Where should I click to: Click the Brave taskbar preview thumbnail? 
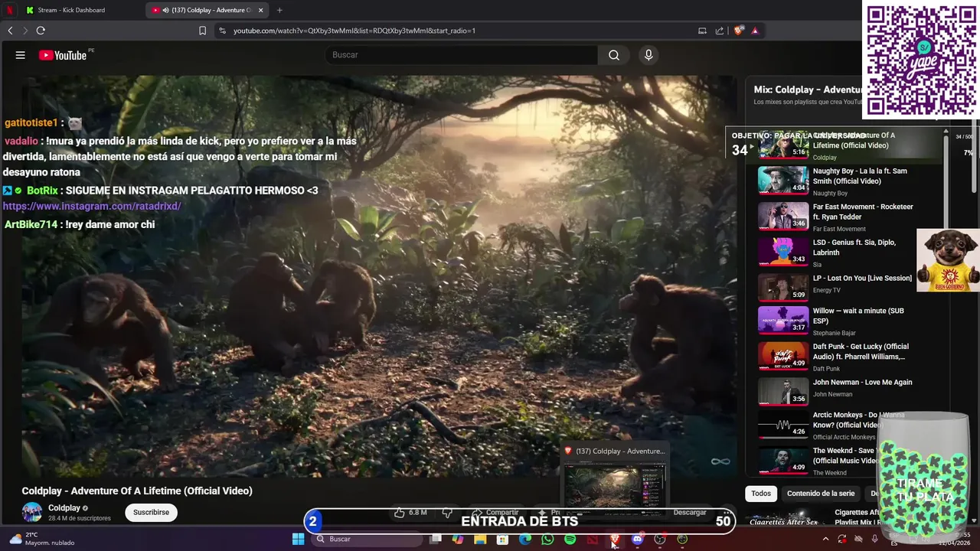615,488
